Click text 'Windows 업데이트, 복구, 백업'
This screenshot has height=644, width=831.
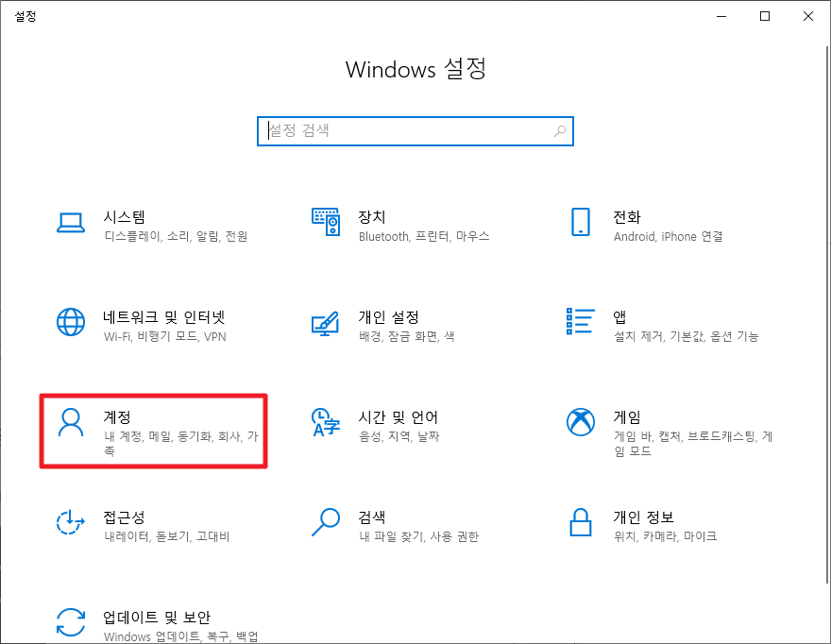[x=180, y=636]
